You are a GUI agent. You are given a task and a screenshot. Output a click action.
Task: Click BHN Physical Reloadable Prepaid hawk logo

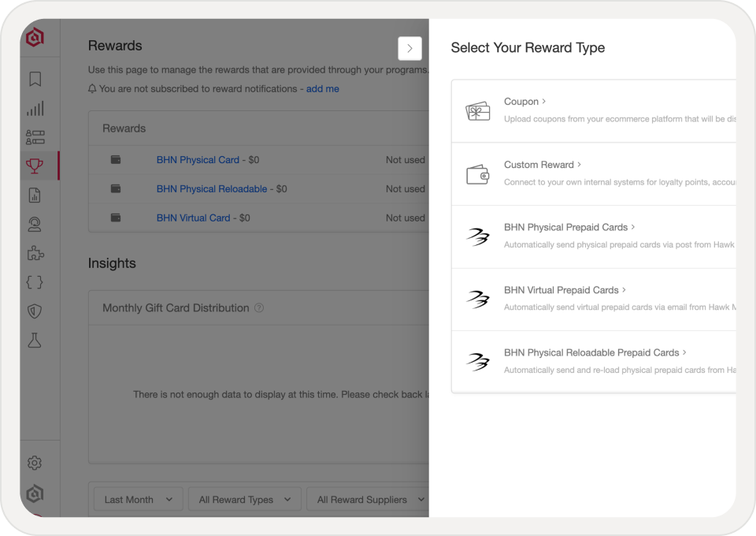(x=478, y=362)
